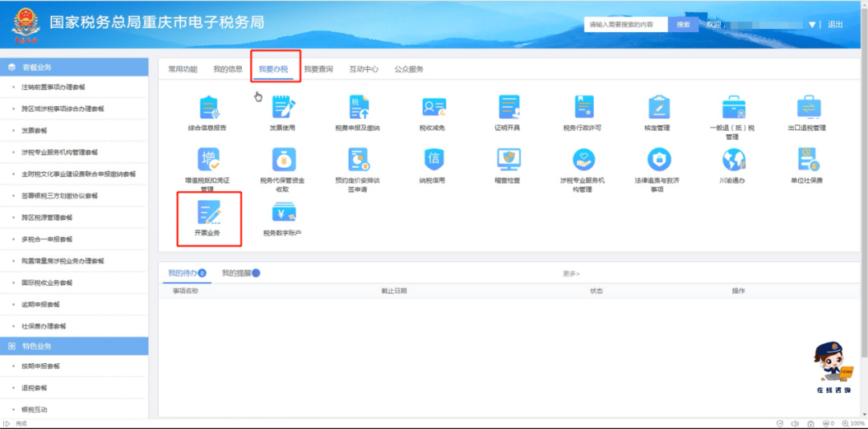Switch to 公众服务 tab

tap(409, 69)
